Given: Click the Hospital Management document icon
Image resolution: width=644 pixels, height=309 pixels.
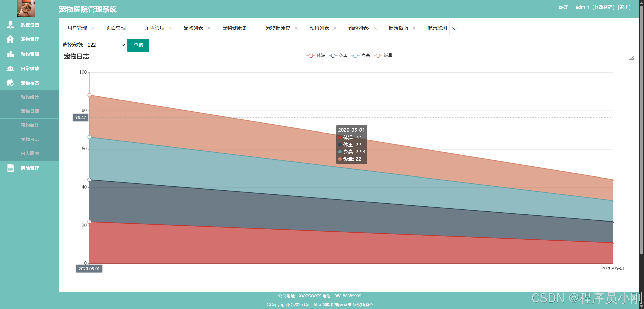Looking at the screenshot, I should tap(10, 168).
